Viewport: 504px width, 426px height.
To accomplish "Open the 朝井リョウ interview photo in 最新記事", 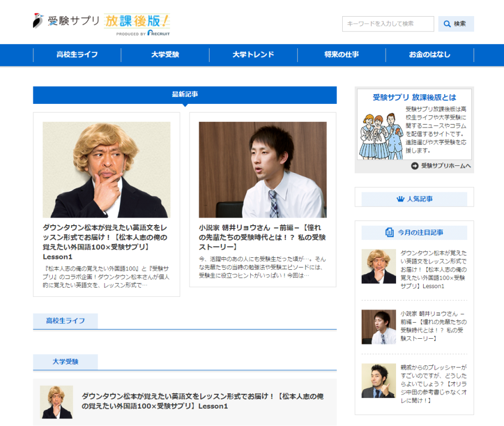I will [x=262, y=169].
